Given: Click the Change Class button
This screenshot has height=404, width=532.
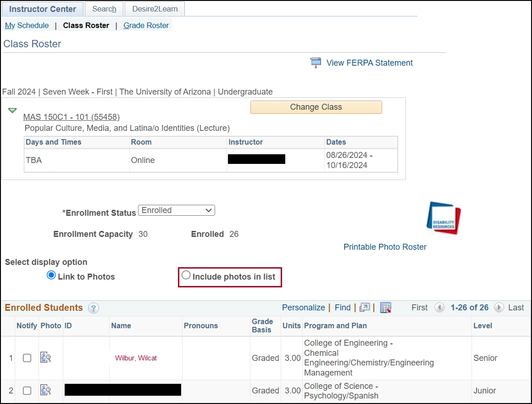Looking at the screenshot, I should (x=316, y=107).
